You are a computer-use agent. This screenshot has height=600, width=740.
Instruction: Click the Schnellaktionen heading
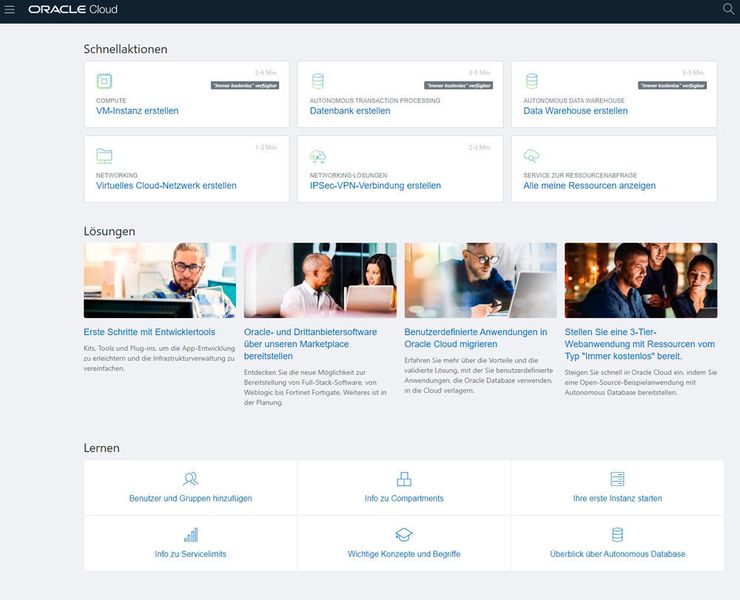coord(126,49)
